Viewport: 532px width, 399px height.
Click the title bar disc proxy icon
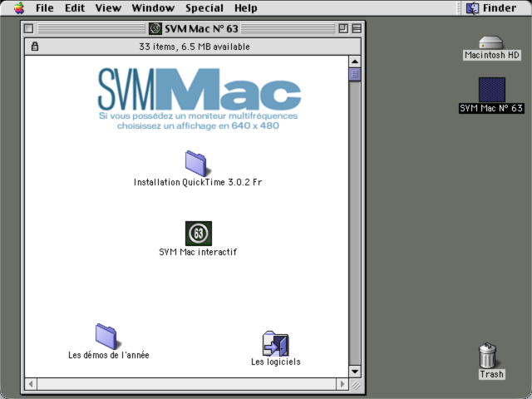coord(155,28)
